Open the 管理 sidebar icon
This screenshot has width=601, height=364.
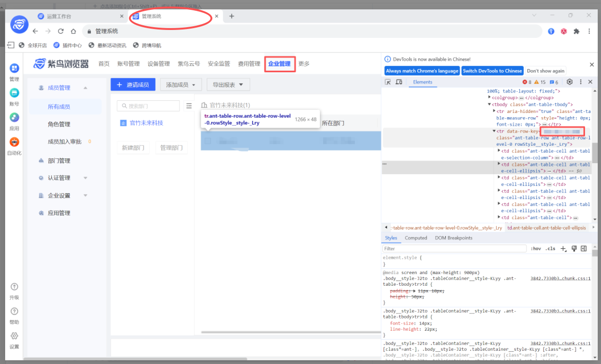pos(14,68)
